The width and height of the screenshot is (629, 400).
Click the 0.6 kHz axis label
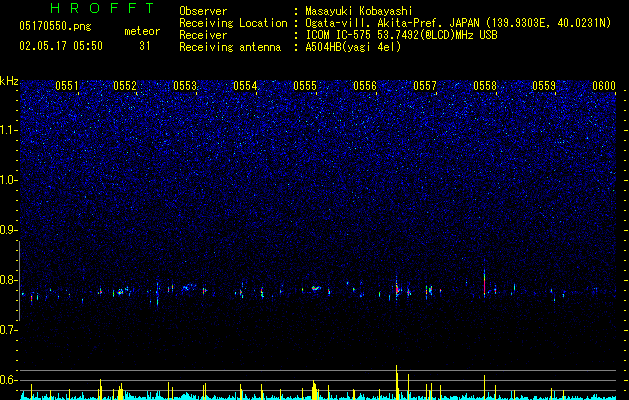pyautogui.click(x=8, y=380)
